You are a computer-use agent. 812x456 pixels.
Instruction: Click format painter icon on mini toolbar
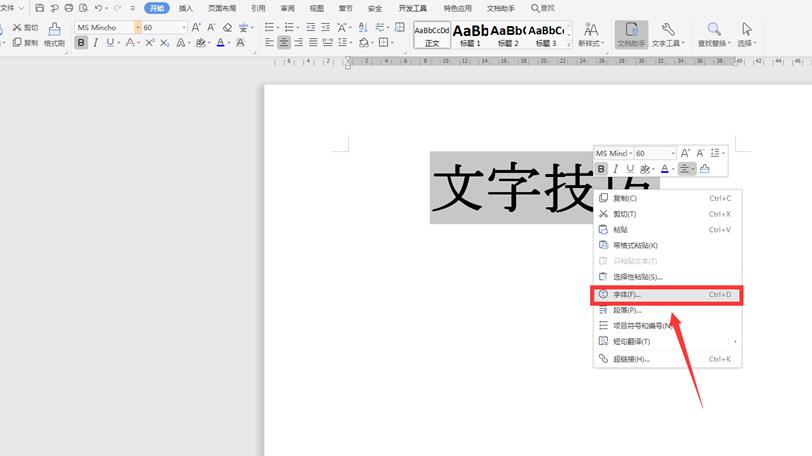pyautogui.click(x=704, y=169)
